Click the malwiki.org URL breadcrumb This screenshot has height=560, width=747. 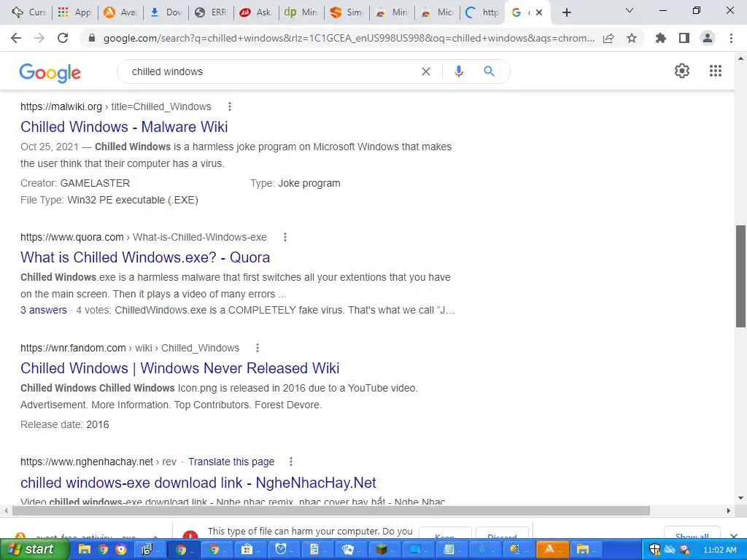point(116,106)
